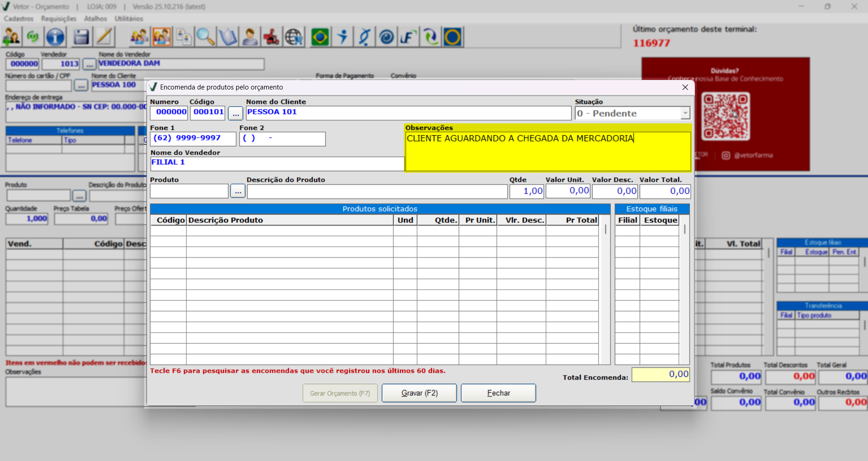Image resolution: width=868 pixels, height=461 pixels.
Task: Close the Encomenda de produtos dialog
Action: 685,87
